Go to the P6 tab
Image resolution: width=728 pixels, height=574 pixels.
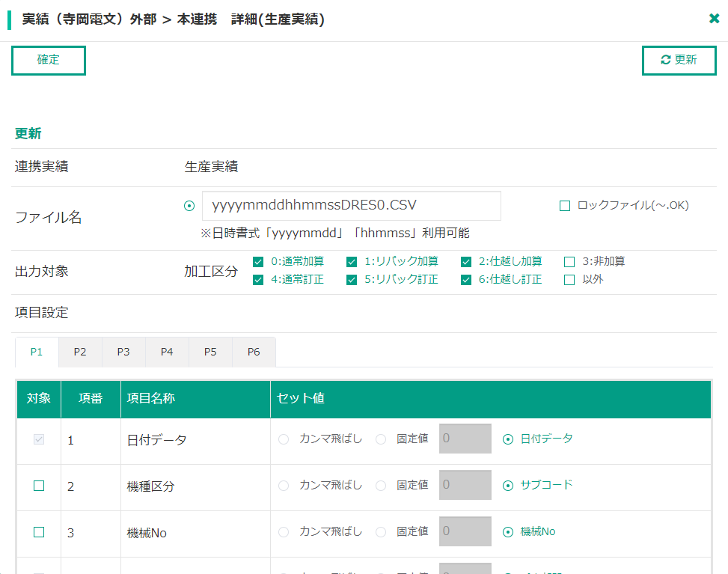[254, 352]
